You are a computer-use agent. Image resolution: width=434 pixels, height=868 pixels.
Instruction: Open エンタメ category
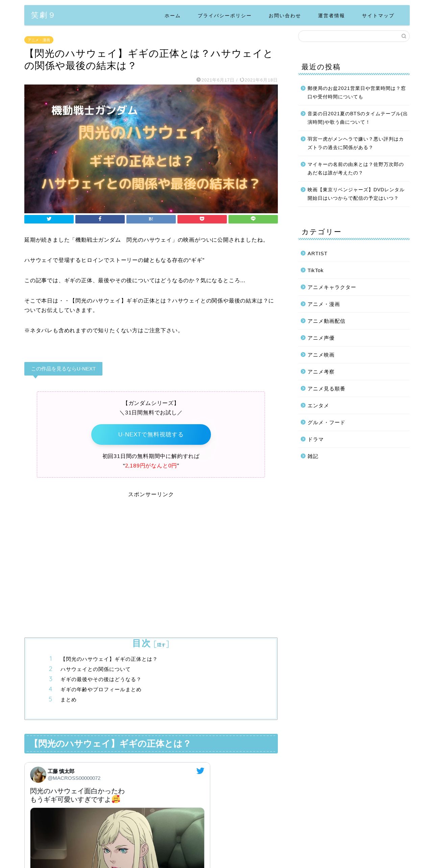coord(318,406)
